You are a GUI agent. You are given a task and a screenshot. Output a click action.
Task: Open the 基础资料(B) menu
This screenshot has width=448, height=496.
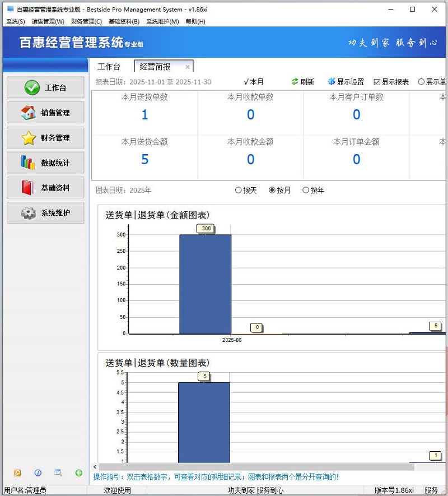click(x=124, y=21)
